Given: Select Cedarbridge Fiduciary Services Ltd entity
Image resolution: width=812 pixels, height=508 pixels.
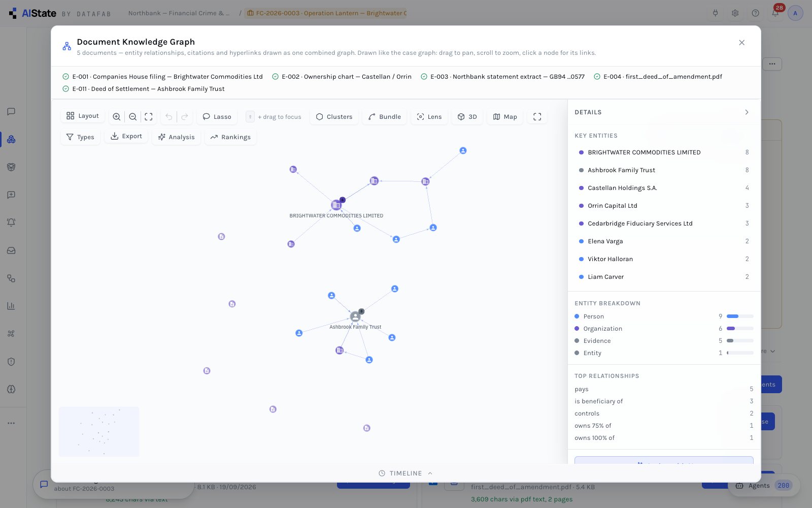Looking at the screenshot, I should pyautogui.click(x=664, y=224).
